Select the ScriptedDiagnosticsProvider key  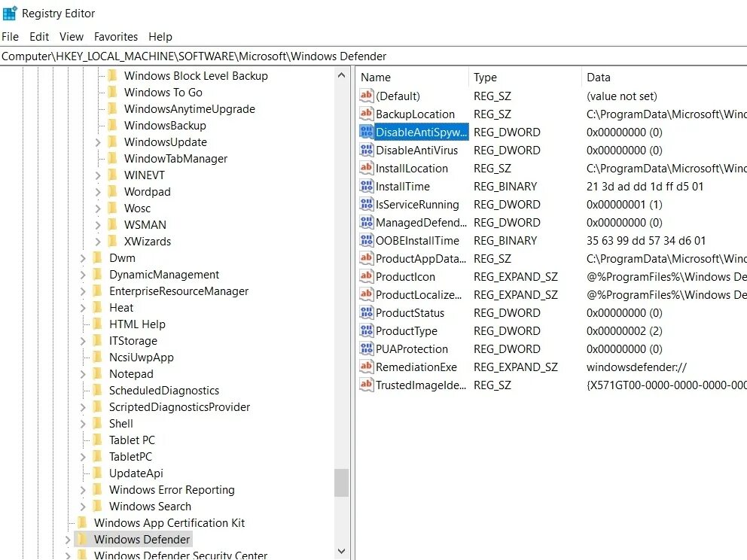pyautogui.click(x=179, y=407)
